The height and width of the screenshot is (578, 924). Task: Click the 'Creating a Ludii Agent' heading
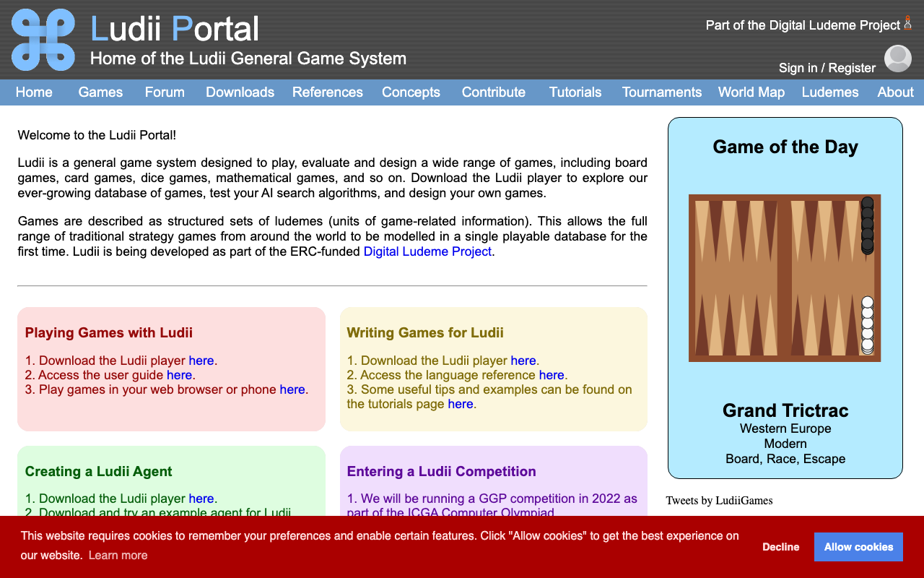click(x=99, y=472)
